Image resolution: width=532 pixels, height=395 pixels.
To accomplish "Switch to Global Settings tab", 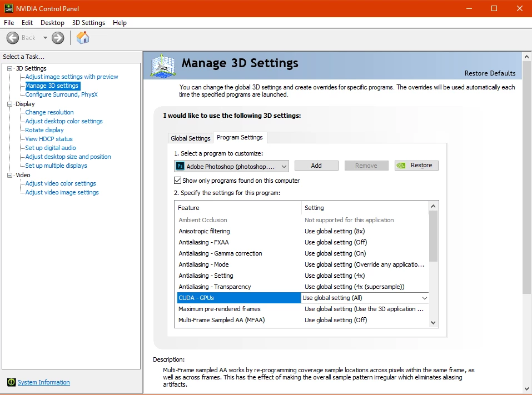I will tap(190, 138).
